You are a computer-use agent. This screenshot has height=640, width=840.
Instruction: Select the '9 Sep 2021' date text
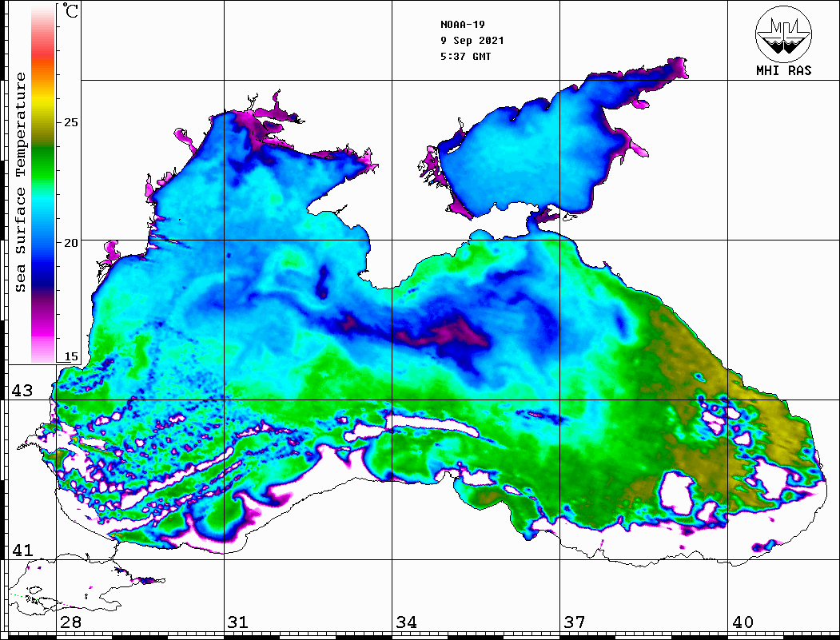coord(472,41)
